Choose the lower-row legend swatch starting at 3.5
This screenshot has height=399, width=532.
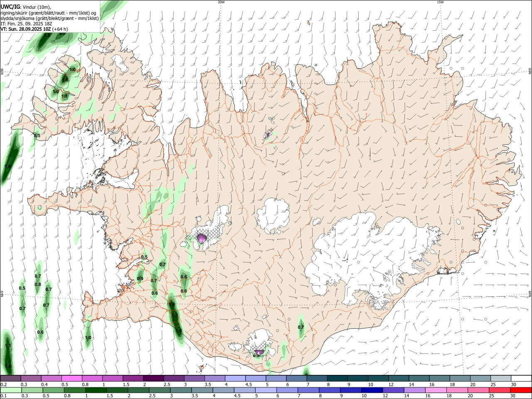(202, 390)
